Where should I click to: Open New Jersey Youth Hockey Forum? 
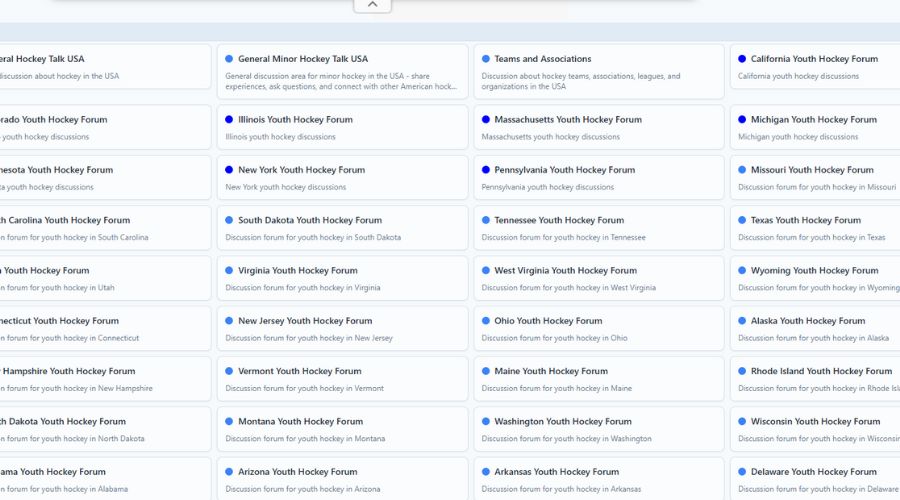click(305, 321)
